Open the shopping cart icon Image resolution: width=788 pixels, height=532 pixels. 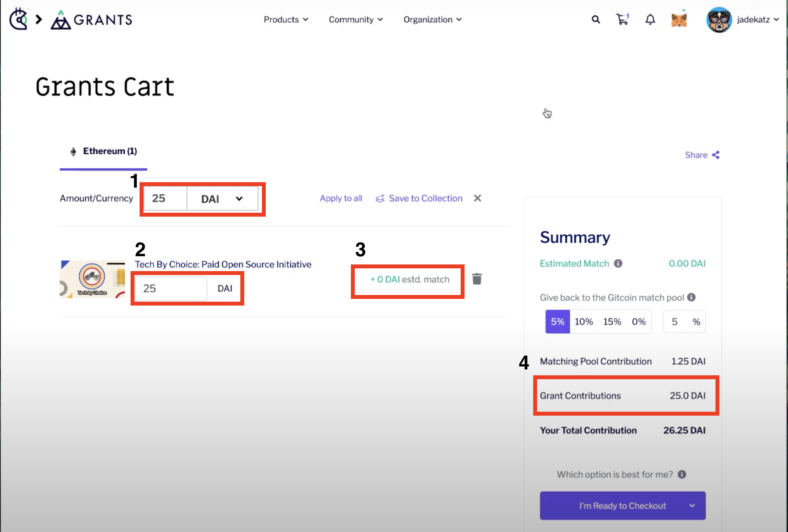[623, 20]
